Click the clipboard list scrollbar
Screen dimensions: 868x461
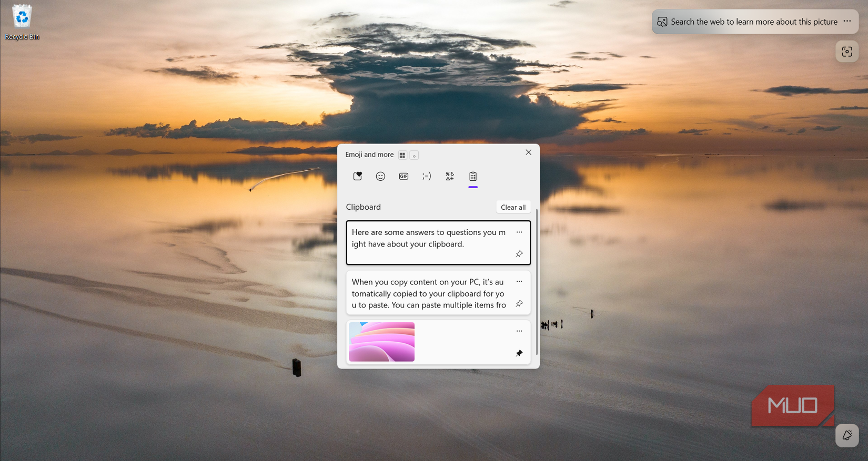[537, 282]
